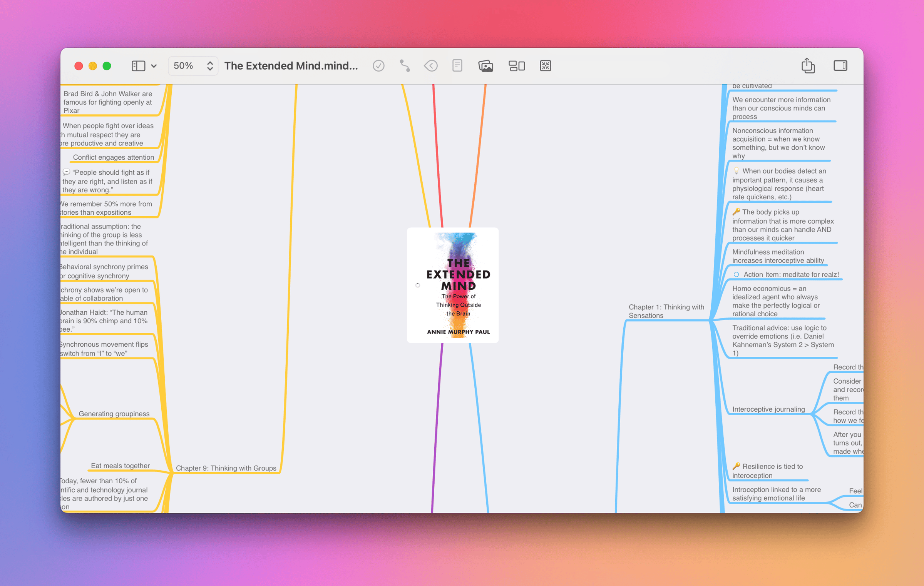Click the add connection toolbar icon
The height and width of the screenshot is (586, 924).
[404, 66]
